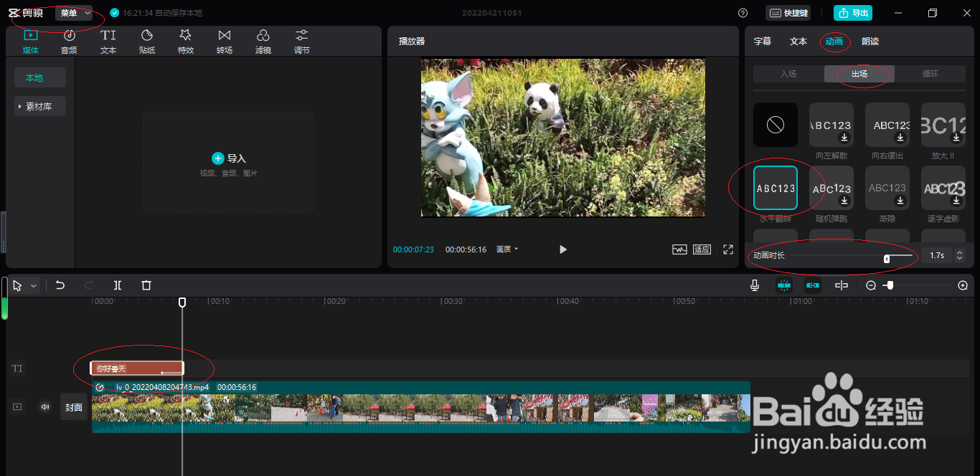Toggle main track magnet snapping

pos(783,285)
